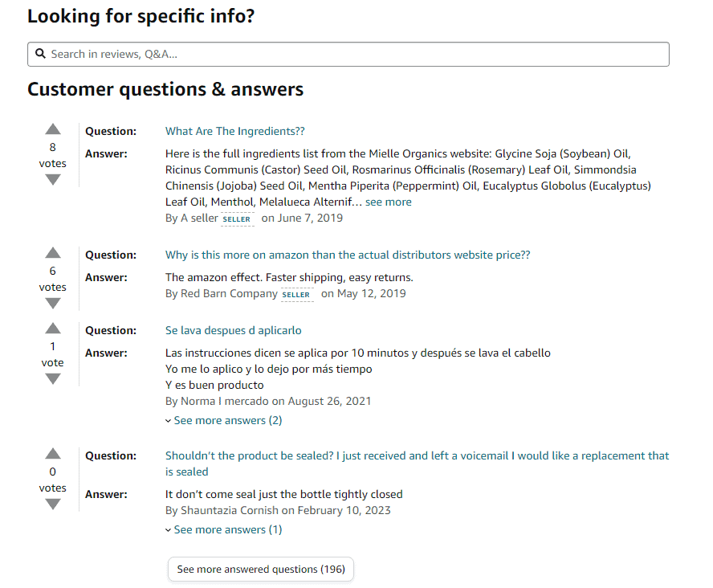Image resolution: width=713 pixels, height=588 pixels.
Task: Open 'Se lava despues d aplicarlo' question
Action: click(234, 331)
